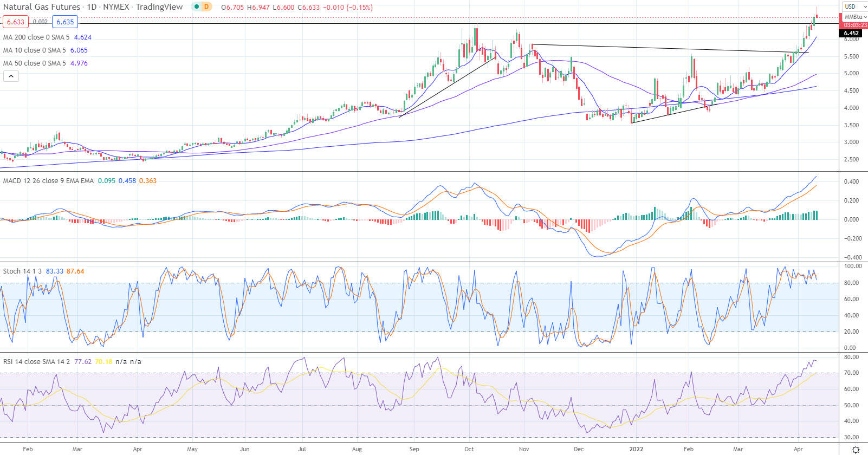Collapse the indicator legend with chevron
Screen dimensions: 868x455
pyautogui.click(x=11, y=76)
